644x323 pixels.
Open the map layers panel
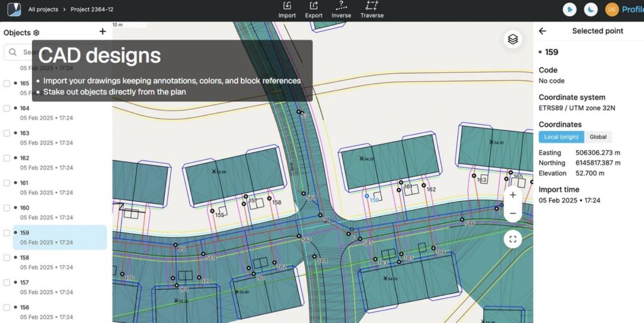coord(513,39)
